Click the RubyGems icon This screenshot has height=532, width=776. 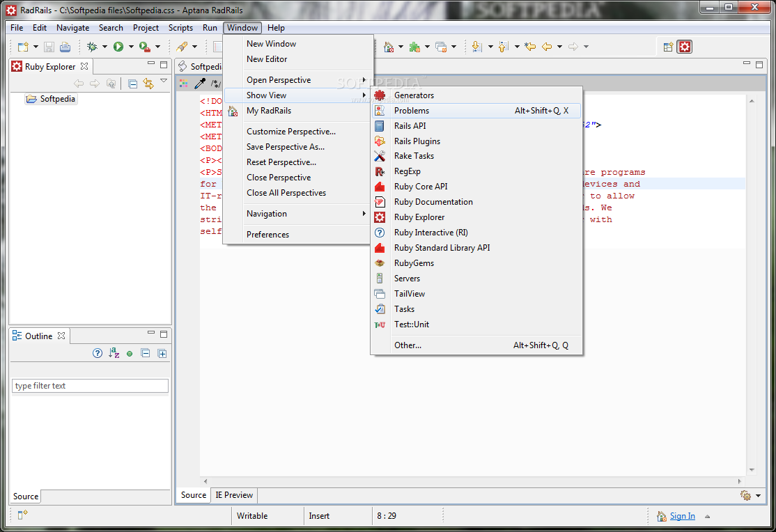pos(380,263)
